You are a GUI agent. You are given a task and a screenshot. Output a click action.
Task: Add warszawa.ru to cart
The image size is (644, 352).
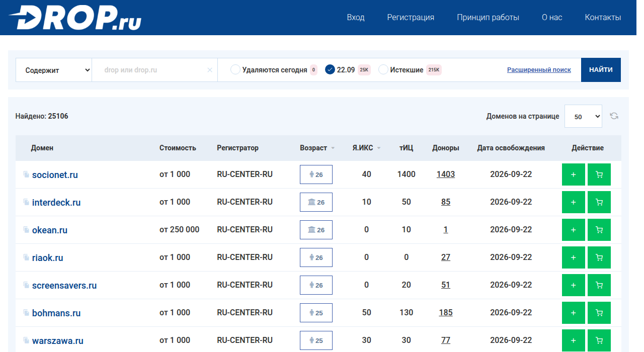[x=599, y=340]
